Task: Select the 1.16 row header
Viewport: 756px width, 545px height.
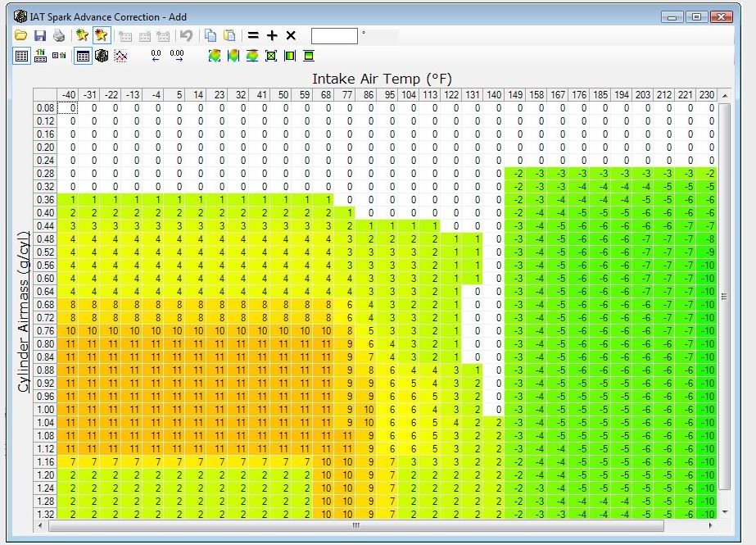Action: coord(45,462)
